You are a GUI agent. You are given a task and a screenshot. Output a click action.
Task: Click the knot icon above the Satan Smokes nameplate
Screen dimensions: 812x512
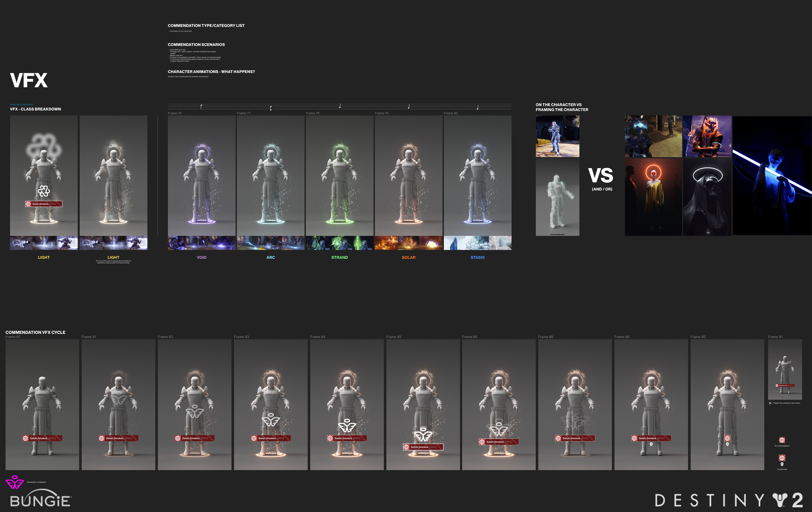click(44, 191)
